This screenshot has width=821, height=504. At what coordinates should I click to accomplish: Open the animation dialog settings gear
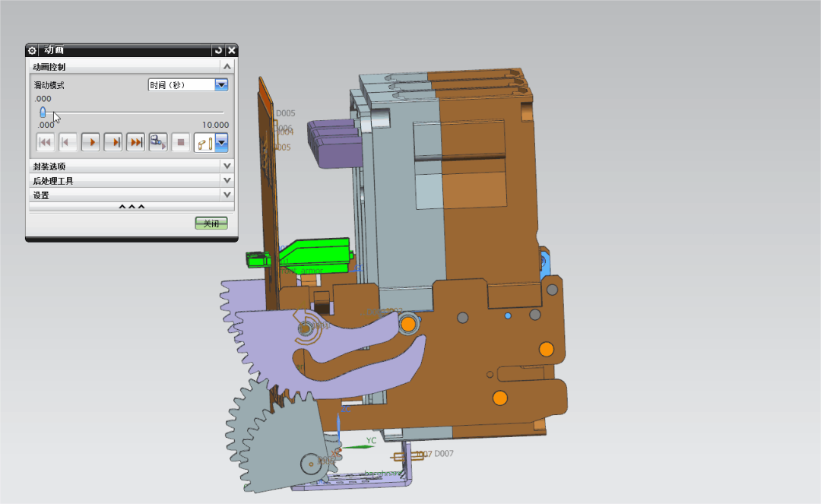tap(32, 50)
